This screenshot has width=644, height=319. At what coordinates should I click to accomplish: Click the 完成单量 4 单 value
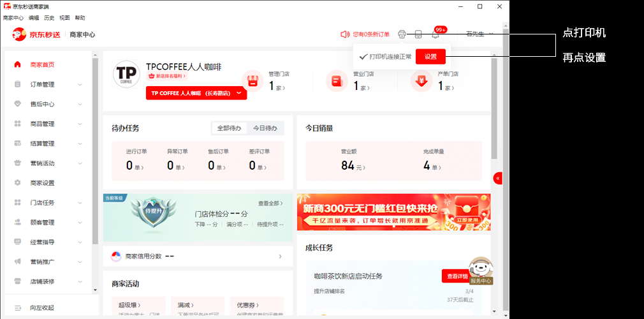coord(433,166)
